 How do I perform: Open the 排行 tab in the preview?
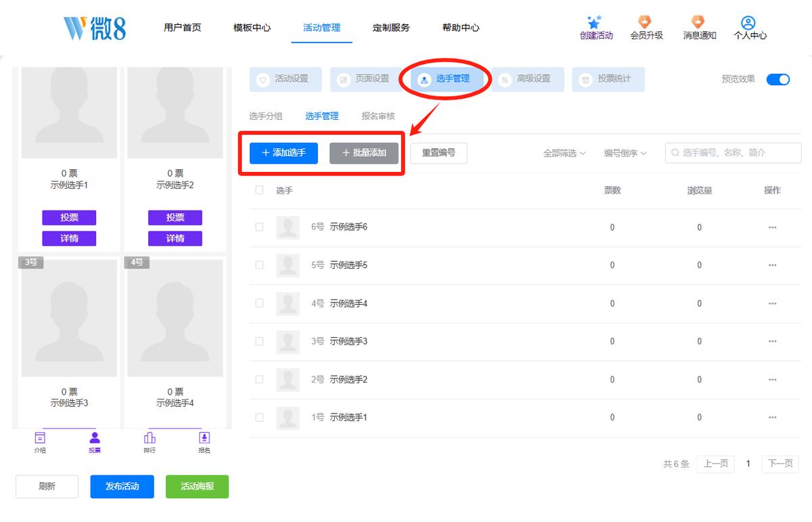tap(150, 442)
